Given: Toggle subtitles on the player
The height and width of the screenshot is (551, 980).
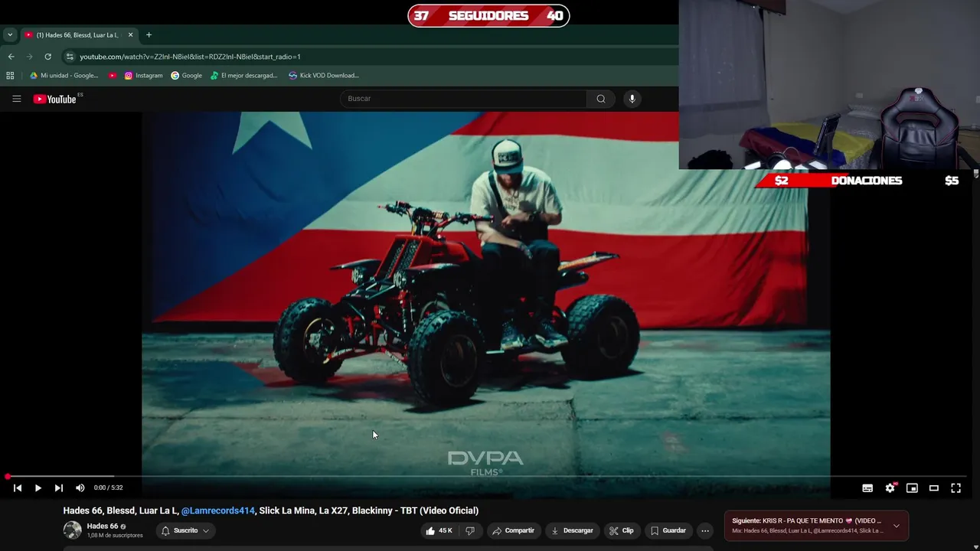Looking at the screenshot, I should pos(867,487).
